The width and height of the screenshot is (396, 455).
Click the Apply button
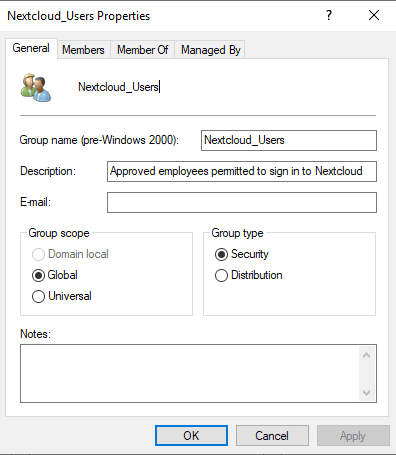pos(353,436)
